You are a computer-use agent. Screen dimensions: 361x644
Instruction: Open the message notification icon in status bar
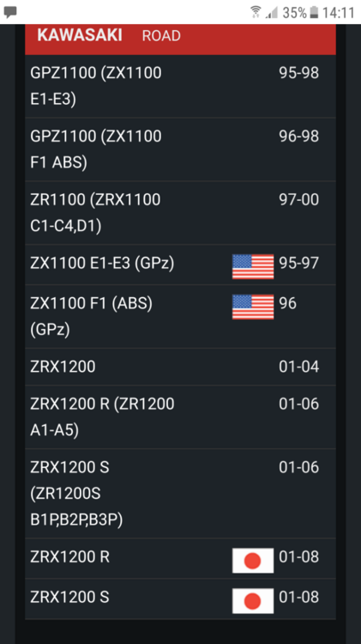point(10,13)
